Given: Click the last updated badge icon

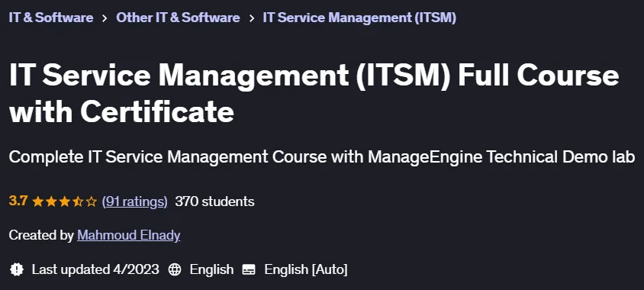Looking at the screenshot, I should [x=17, y=269].
